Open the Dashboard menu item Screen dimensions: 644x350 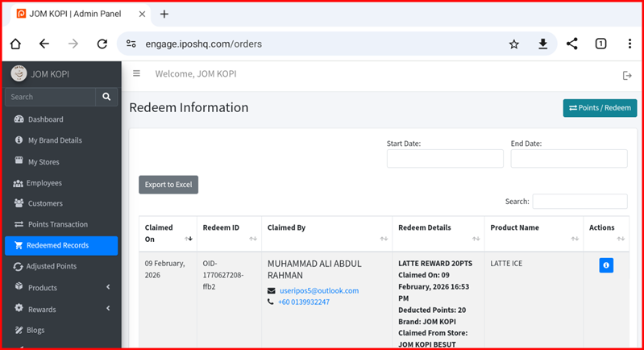45,119
